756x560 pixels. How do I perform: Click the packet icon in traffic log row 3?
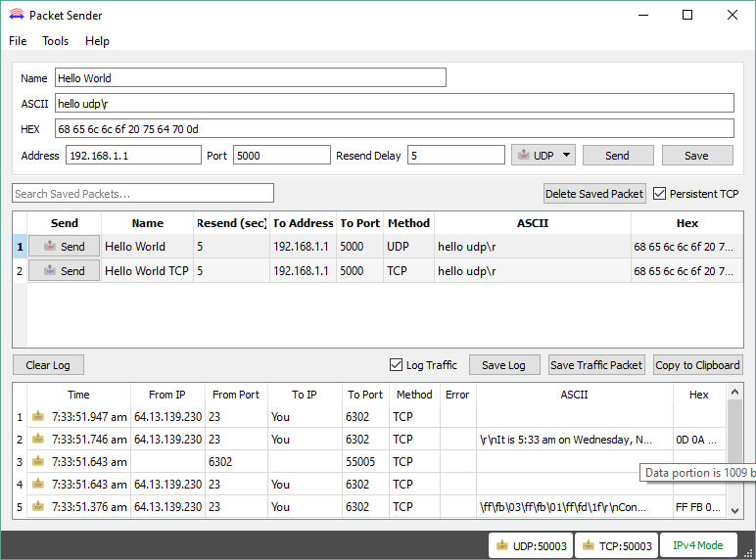38,461
